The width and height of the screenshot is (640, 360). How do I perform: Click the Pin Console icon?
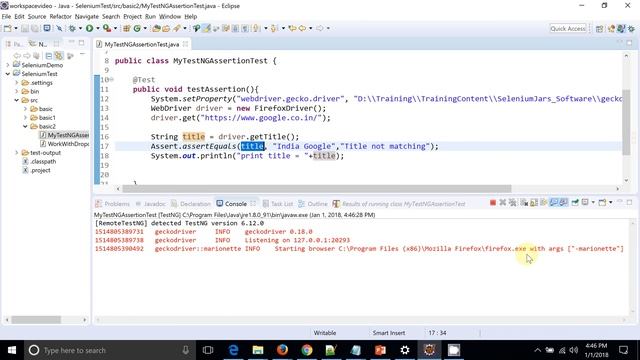pyautogui.click(x=575, y=202)
